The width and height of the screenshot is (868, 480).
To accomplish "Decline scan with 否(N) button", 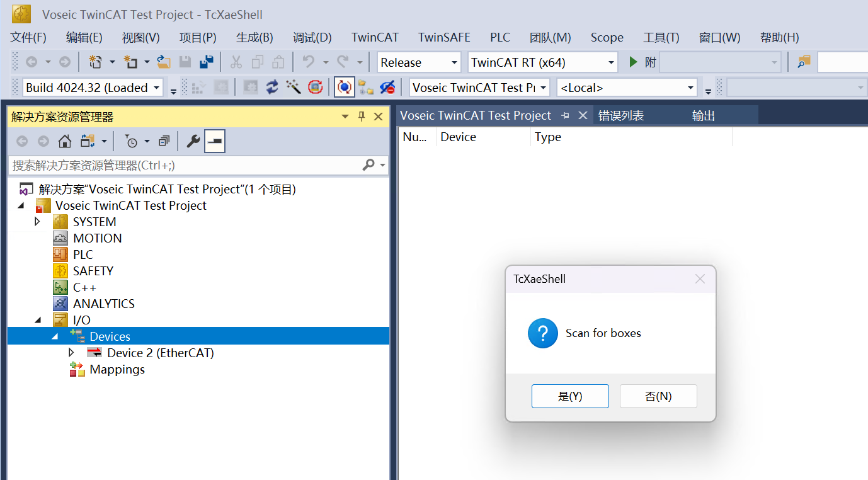I will [658, 396].
